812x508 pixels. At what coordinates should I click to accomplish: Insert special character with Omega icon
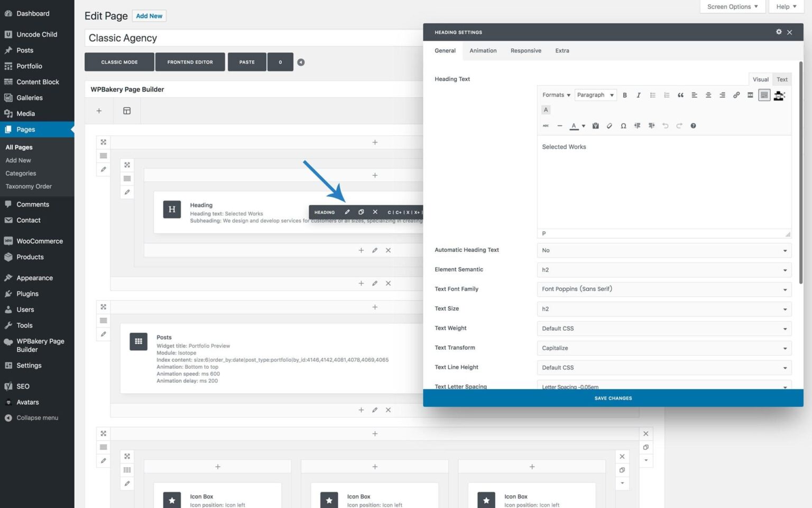tap(623, 126)
